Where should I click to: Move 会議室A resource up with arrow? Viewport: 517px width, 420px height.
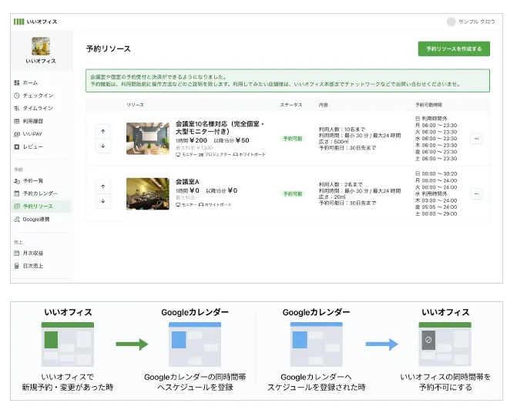tap(103, 186)
